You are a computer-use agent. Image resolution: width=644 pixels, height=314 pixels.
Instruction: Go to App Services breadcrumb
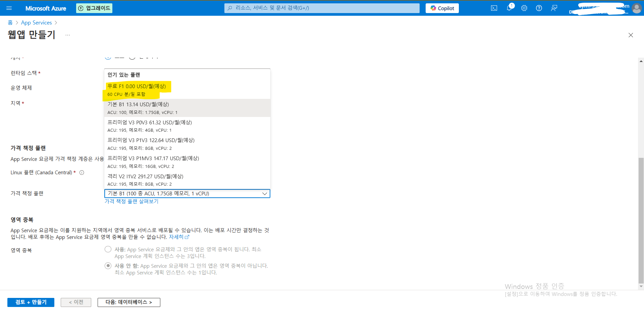pos(37,22)
